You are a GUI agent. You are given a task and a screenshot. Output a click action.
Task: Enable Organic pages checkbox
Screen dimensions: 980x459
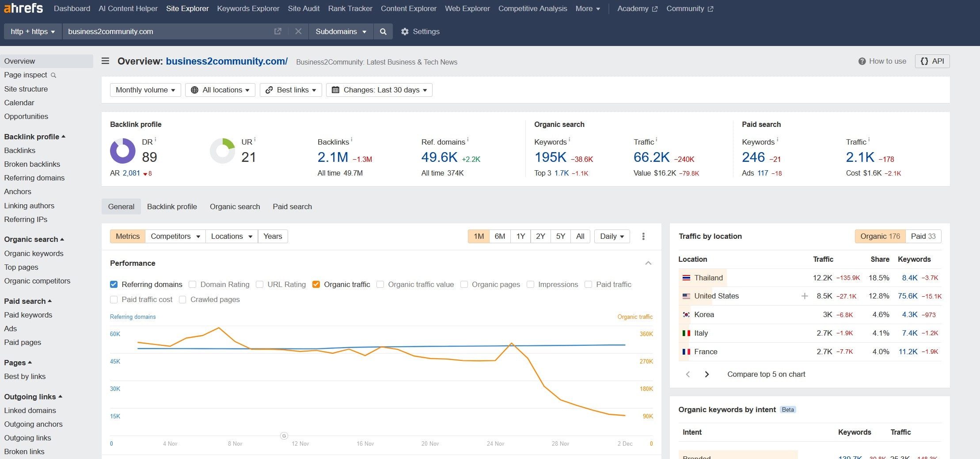(464, 284)
